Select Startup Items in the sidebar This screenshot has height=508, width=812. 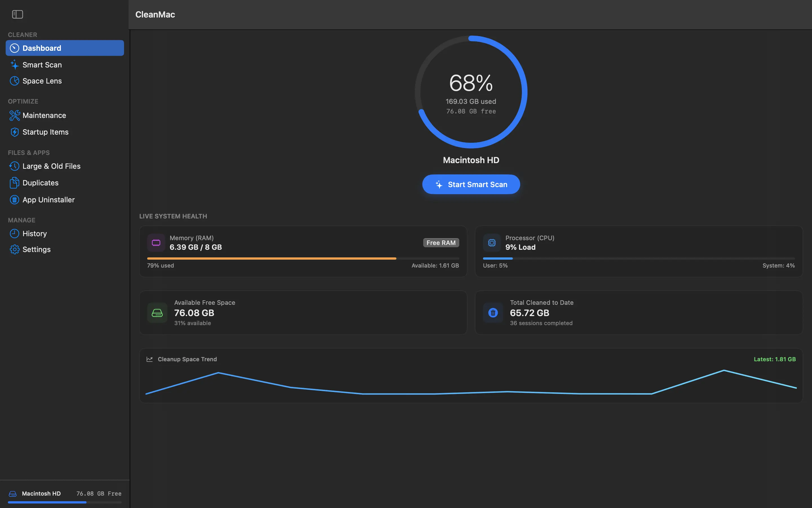[65, 132]
